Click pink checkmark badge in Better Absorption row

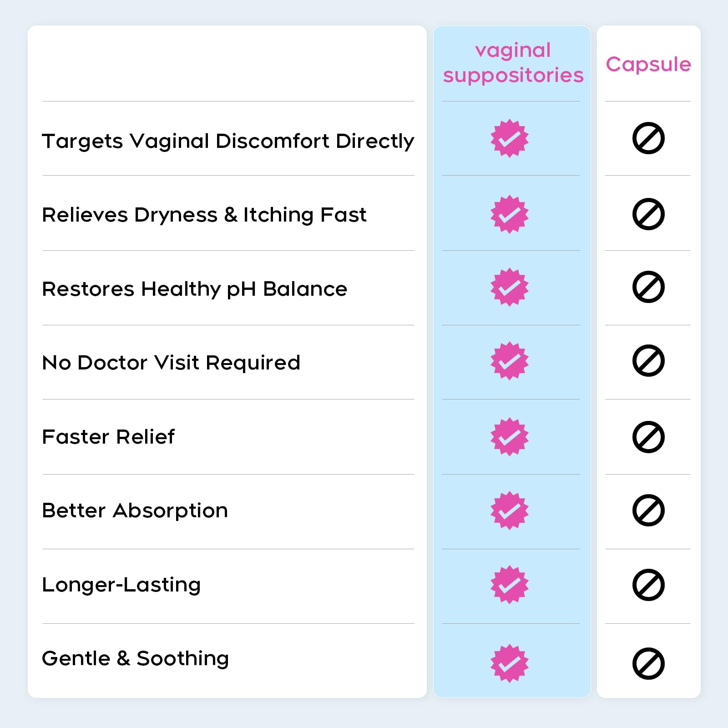[510, 511]
